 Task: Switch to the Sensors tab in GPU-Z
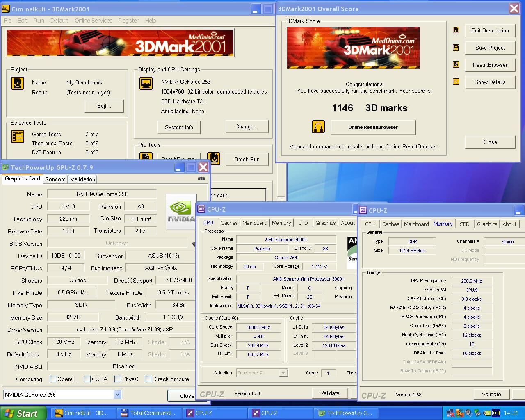(55, 179)
